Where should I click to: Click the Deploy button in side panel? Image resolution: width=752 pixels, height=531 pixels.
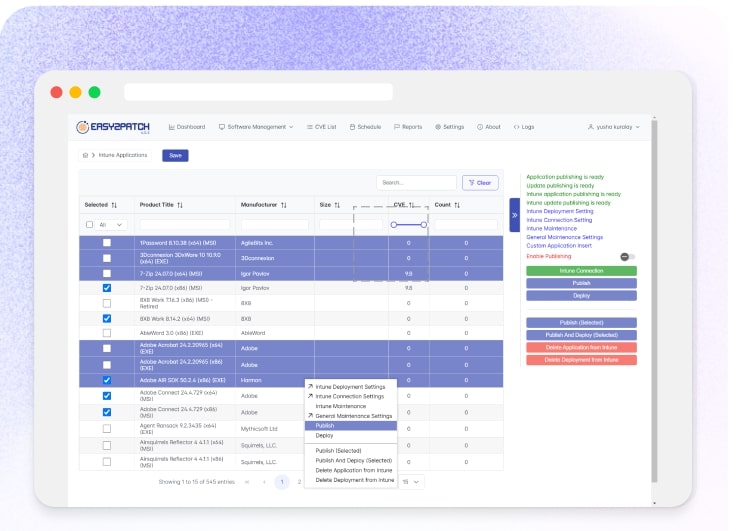581,296
